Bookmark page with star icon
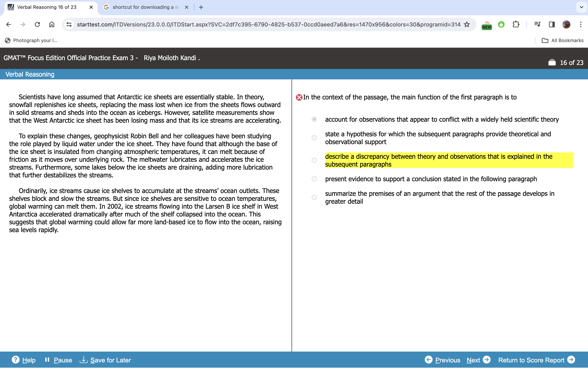The image size is (588, 368). click(466, 24)
